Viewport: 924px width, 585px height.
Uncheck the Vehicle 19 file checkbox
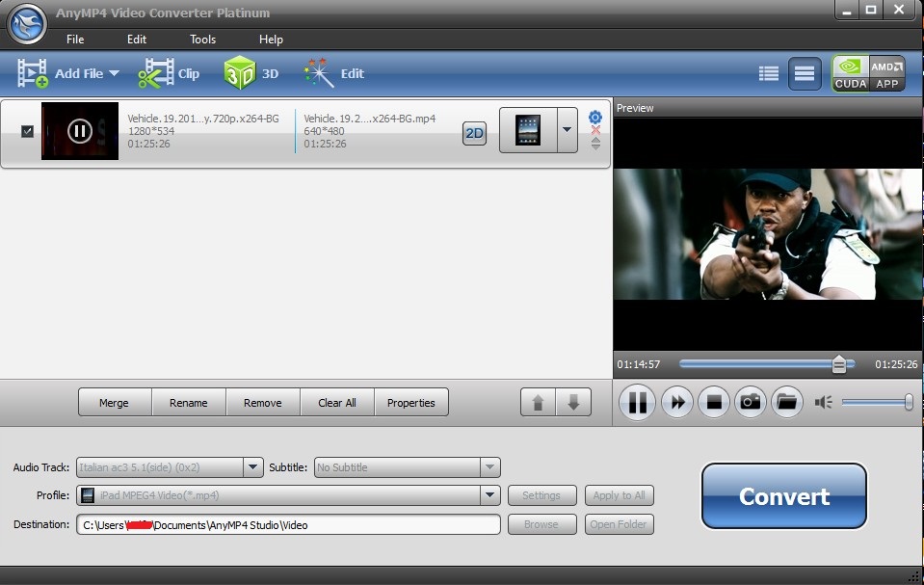point(27,131)
